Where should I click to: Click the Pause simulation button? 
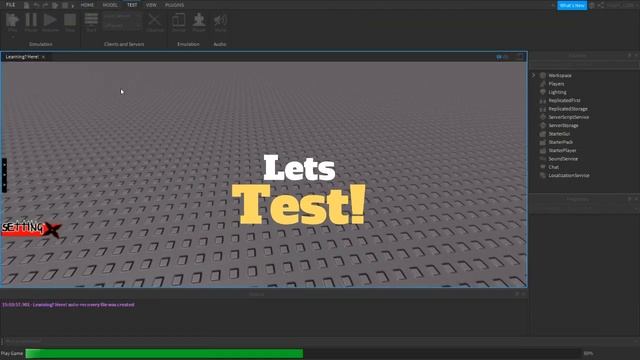point(31,22)
